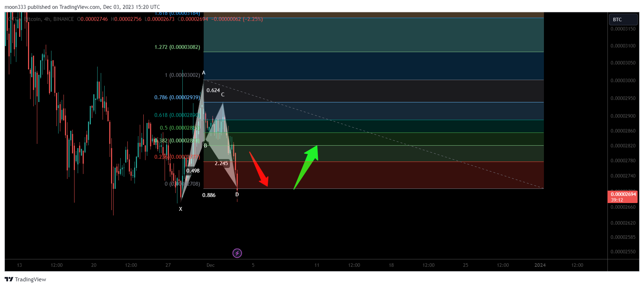Click pattern point label D

click(237, 195)
